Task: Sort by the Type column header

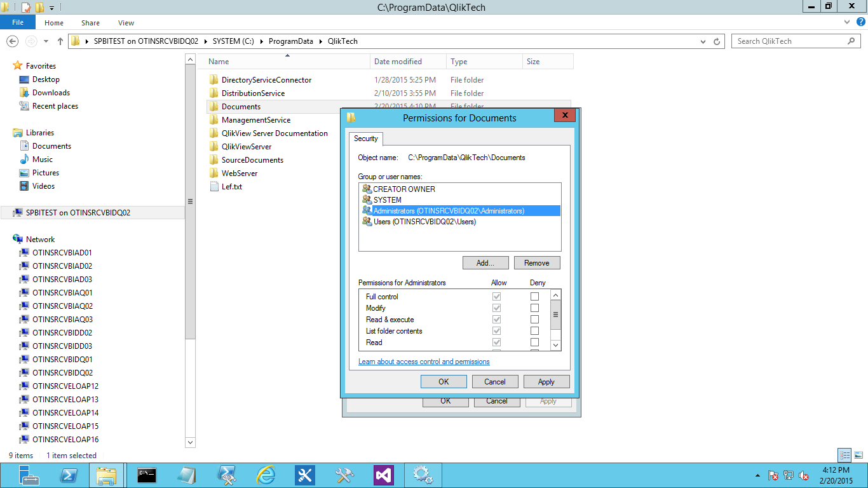Action: [484, 62]
